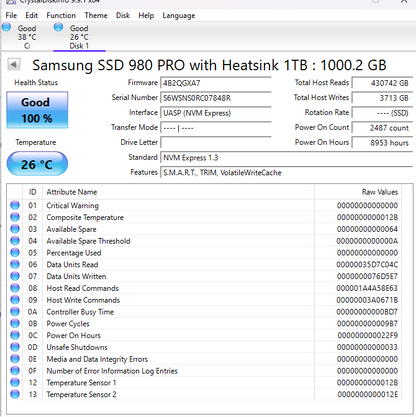Open the Language menu
416x417 pixels.
pos(179,15)
